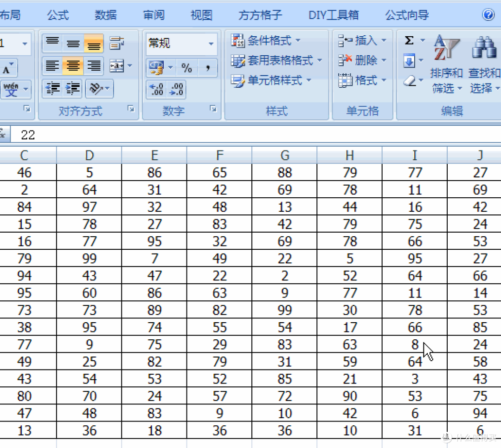Click insert function fx icon
This screenshot has height=448, width=501.
(x=3, y=134)
